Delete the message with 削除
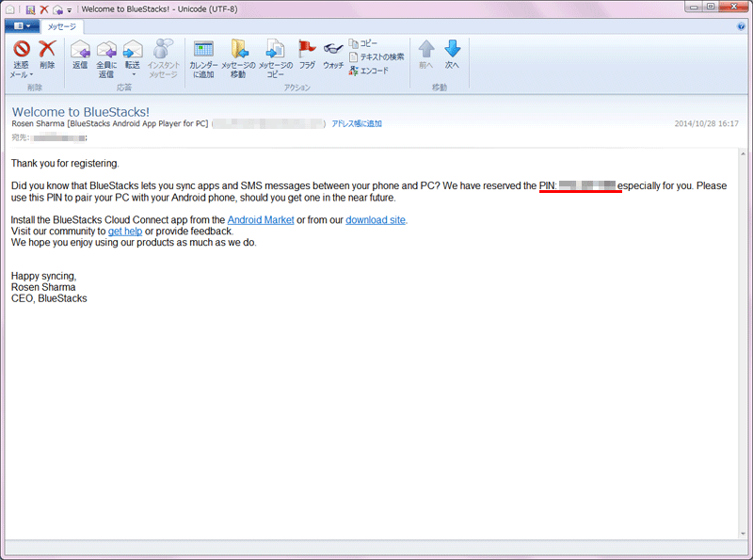The image size is (753, 560). coord(47,55)
